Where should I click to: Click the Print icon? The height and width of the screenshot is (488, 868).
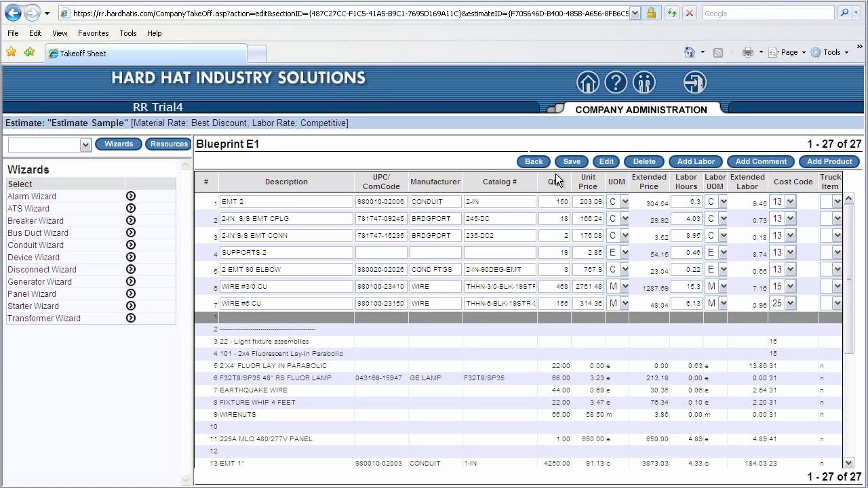tap(748, 52)
